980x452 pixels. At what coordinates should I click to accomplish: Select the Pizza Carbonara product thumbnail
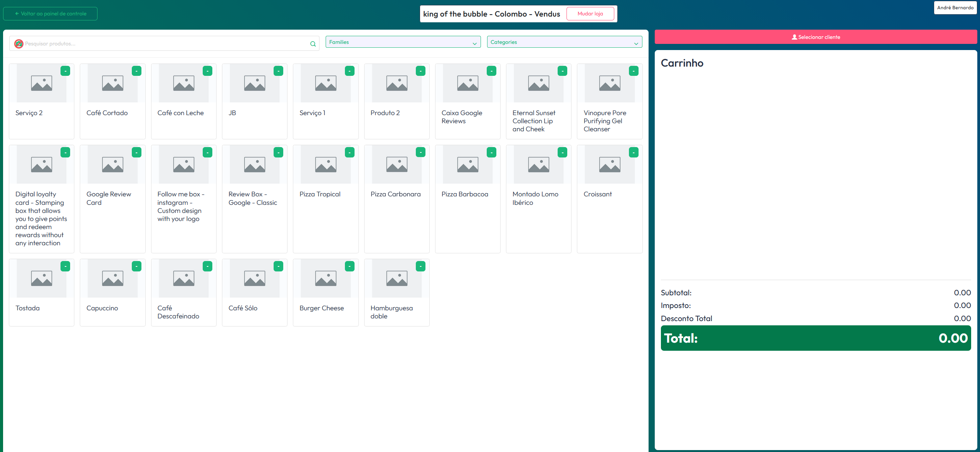(x=397, y=164)
